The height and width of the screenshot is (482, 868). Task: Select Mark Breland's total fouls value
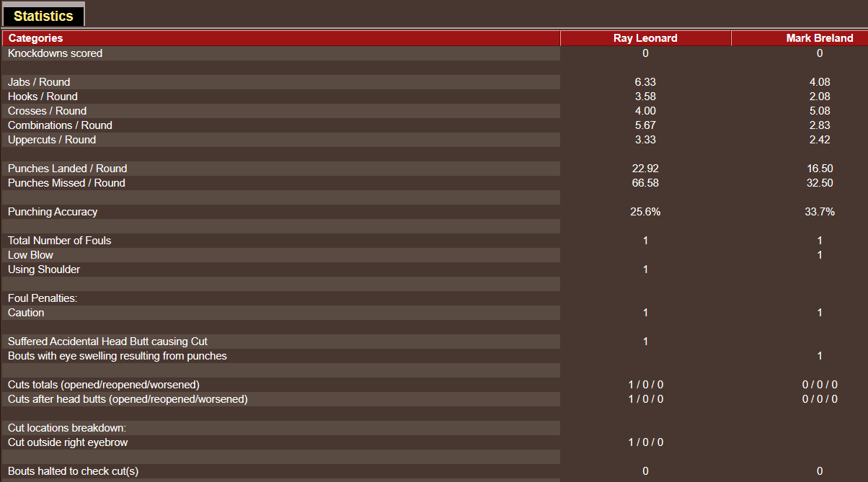[x=820, y=241]
